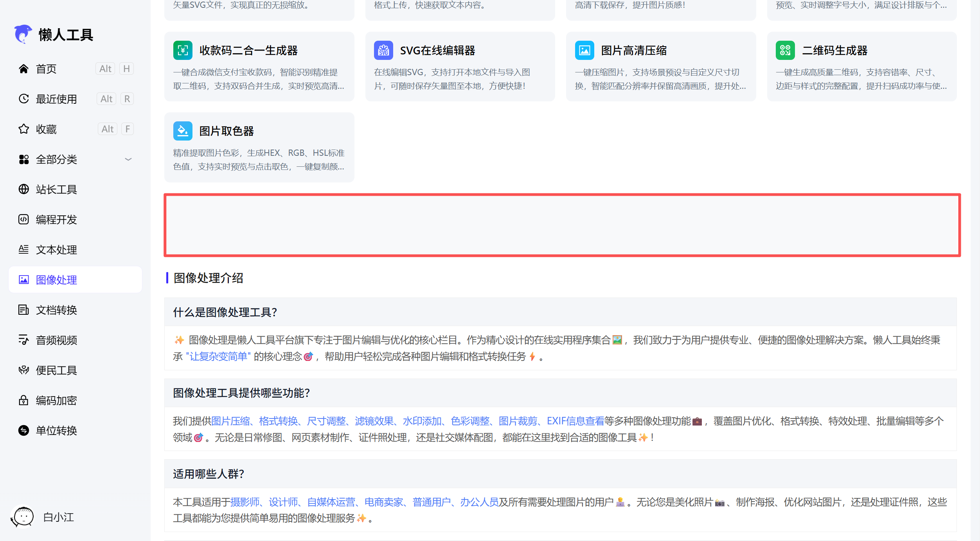Click the 白小江 user avatar
The width and height of the screenshot is (980, 541).
coord(23,517)
